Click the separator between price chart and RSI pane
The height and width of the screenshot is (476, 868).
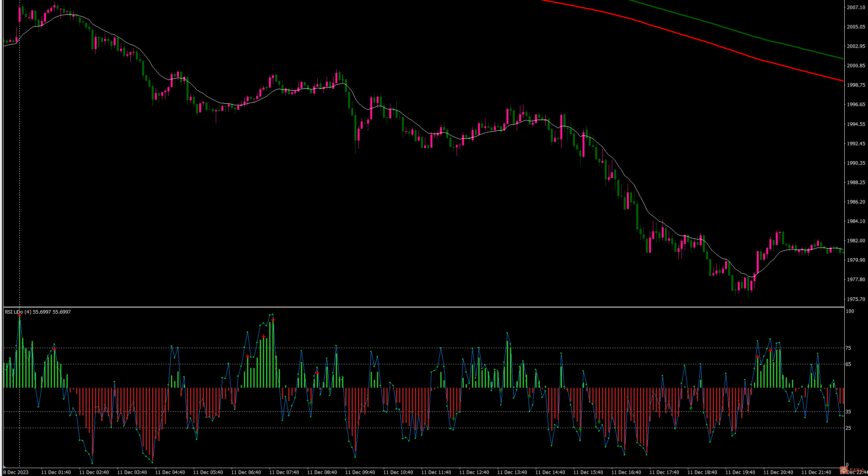(396, 307)
